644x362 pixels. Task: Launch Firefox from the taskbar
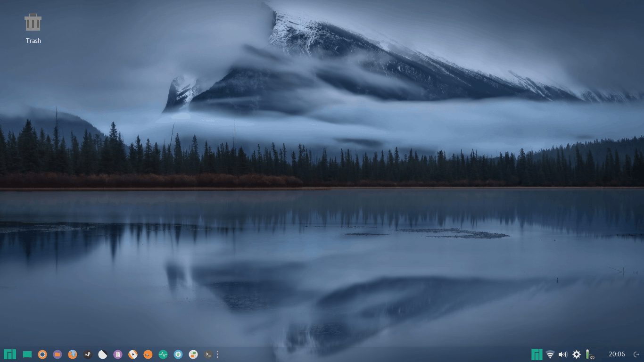[x=73, y=354]
